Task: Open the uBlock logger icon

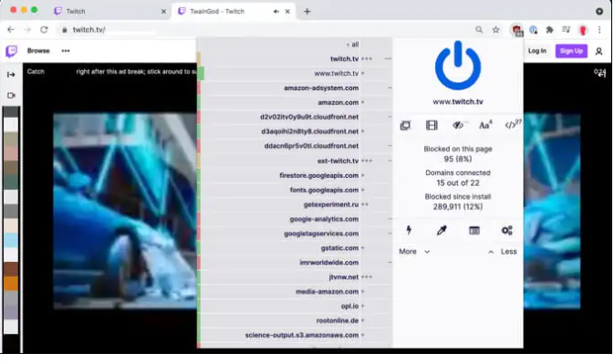Action: pyautogui.click(x=474, y=230)
